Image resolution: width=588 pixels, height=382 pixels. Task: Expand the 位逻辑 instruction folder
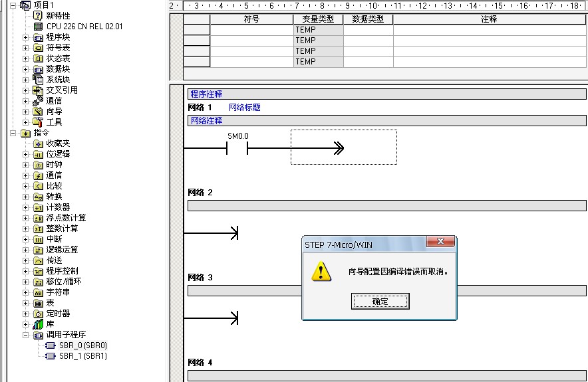coord(26,154)
